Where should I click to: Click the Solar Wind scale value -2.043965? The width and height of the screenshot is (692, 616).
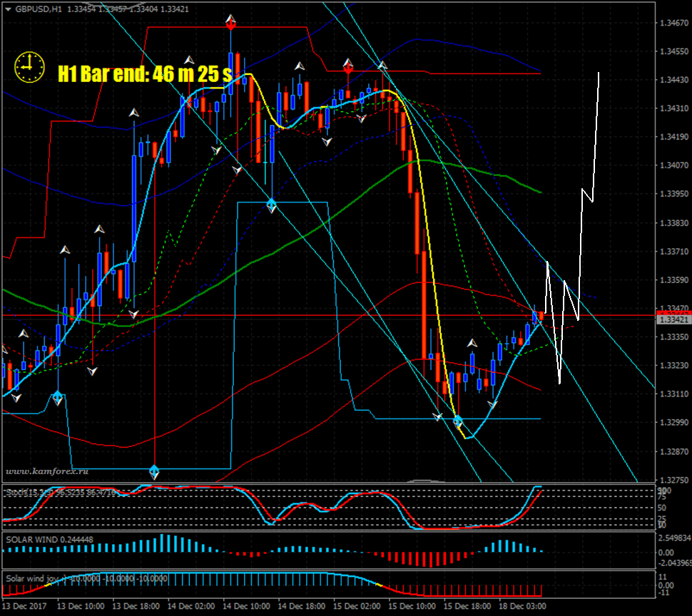point(674,563)
